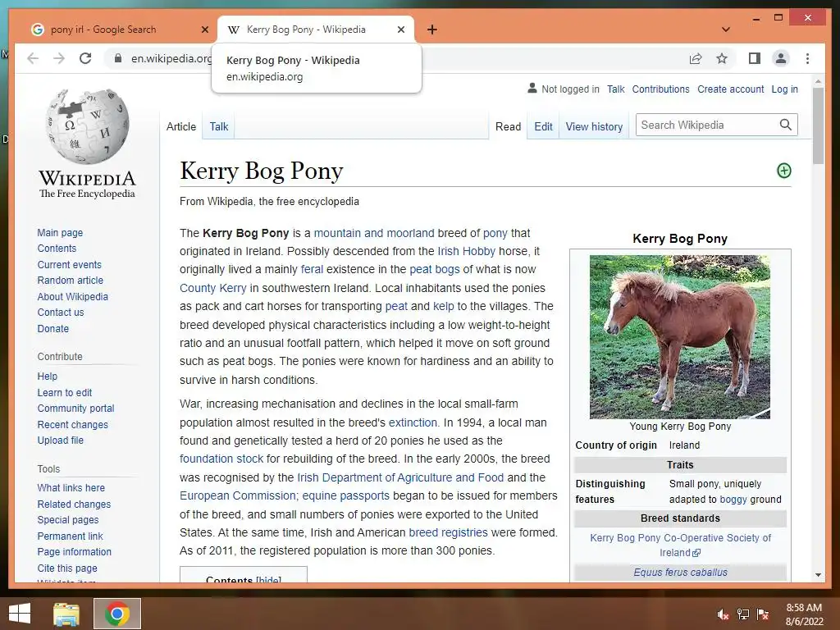Click the user Talk link at top
This screenshot has width=840, height=630.
click(x=615, y=89)
